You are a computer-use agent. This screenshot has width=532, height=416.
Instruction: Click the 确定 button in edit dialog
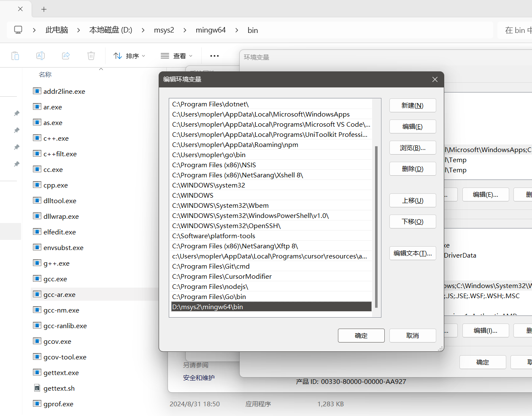pyautogui.click(x=361, y=335)
